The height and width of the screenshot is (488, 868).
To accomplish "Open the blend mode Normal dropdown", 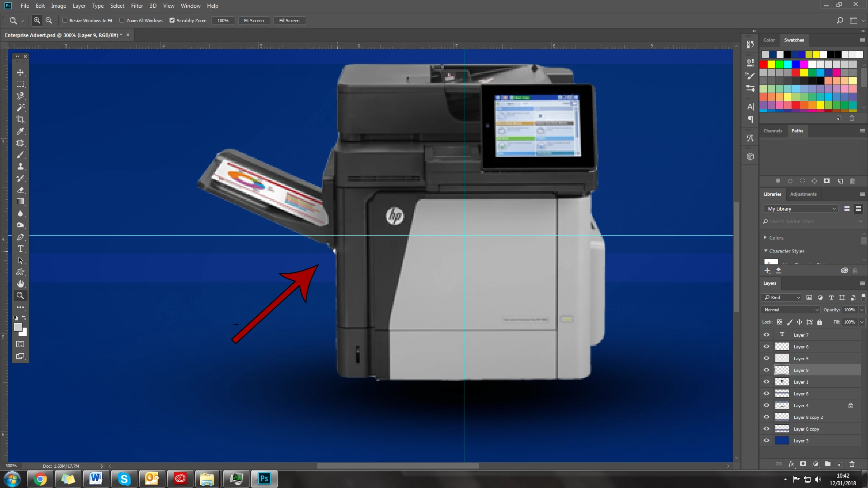I will (x=791, y=310).
